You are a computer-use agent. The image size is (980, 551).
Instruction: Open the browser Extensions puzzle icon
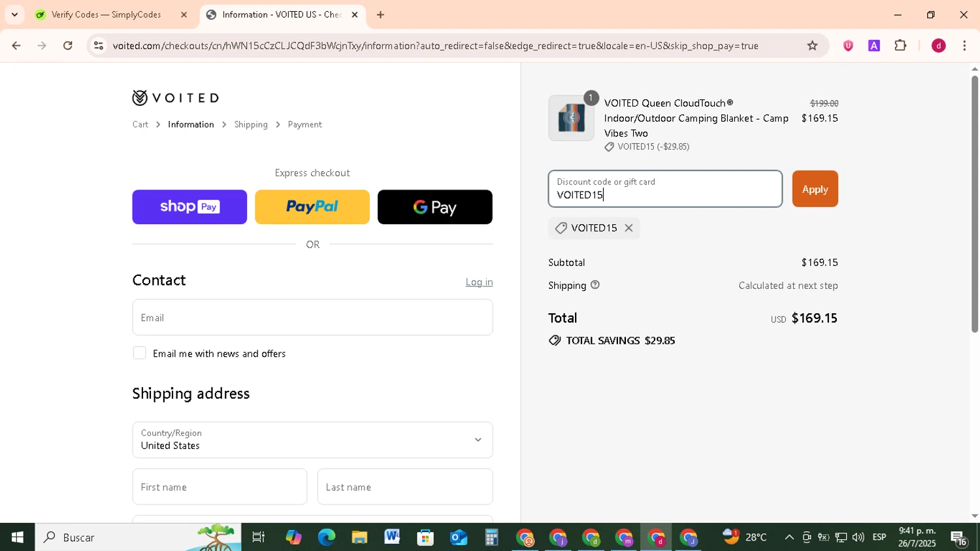900,46
